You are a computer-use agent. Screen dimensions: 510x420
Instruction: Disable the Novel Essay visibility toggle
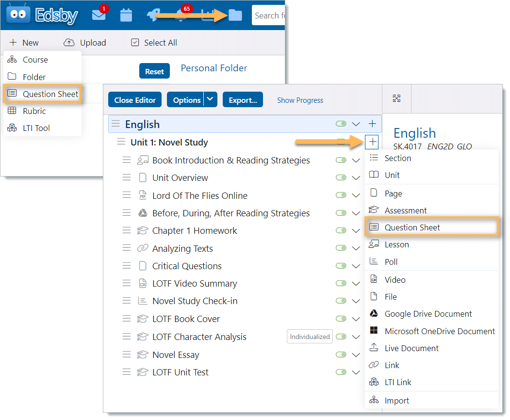point(341,355)
